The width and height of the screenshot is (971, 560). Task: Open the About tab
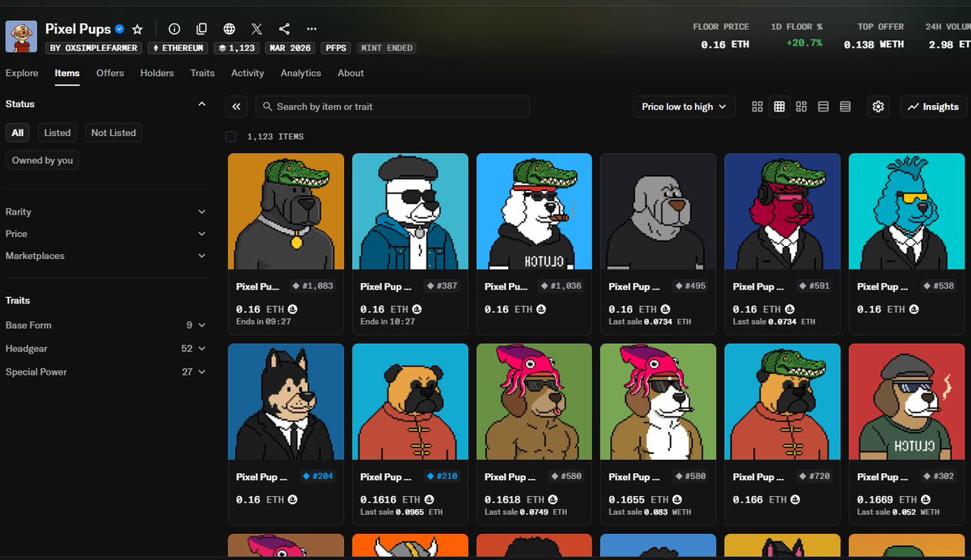point(350,73)
